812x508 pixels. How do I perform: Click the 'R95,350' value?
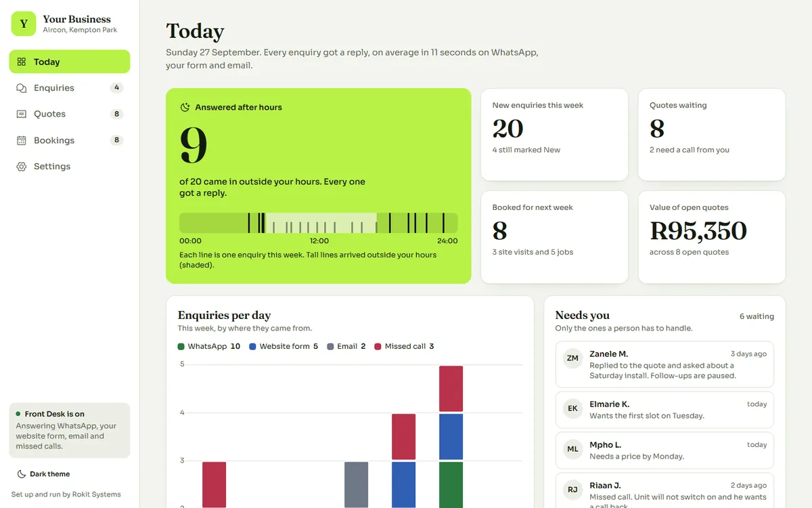[x=698, y=231]
